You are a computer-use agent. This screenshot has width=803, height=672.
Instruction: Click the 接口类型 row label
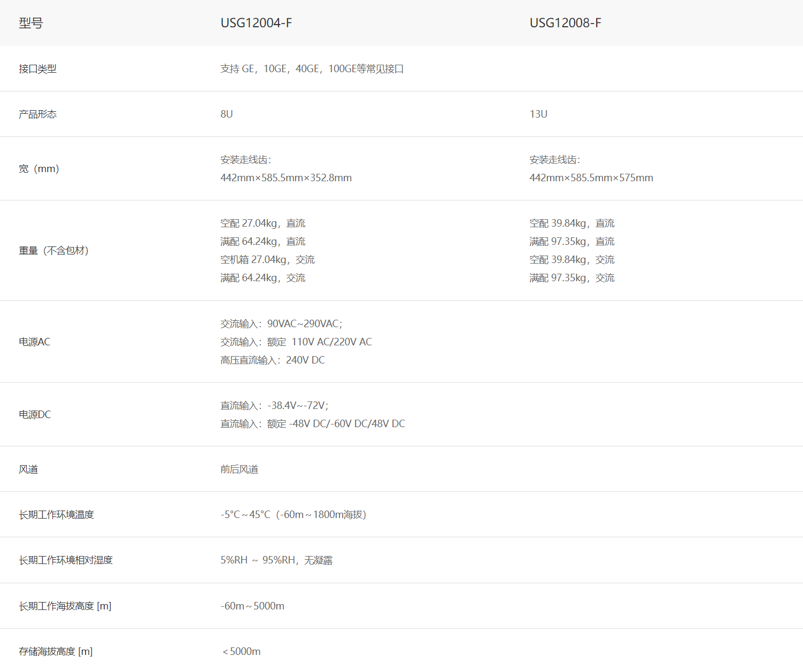pyautogui.click(x=37, y=69)
